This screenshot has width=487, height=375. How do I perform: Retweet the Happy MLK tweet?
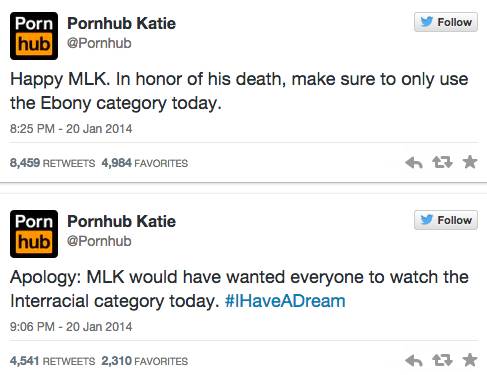(x=442, y=162)
